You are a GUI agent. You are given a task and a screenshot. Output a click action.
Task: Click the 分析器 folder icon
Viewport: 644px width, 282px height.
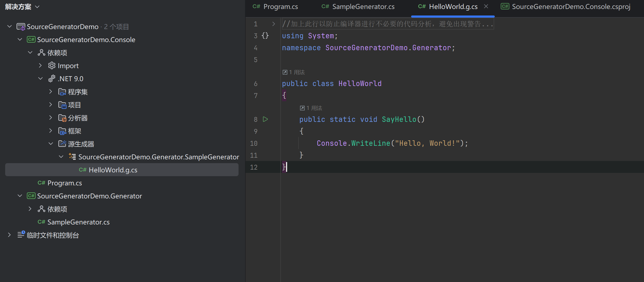click(62, 118)
